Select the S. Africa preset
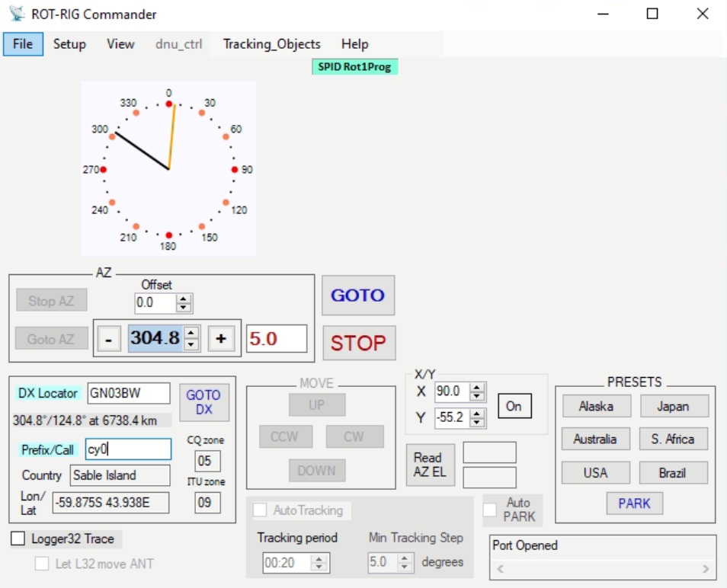Screen dimensions: 727x588 pyautogui.click(x=673, y=439)
